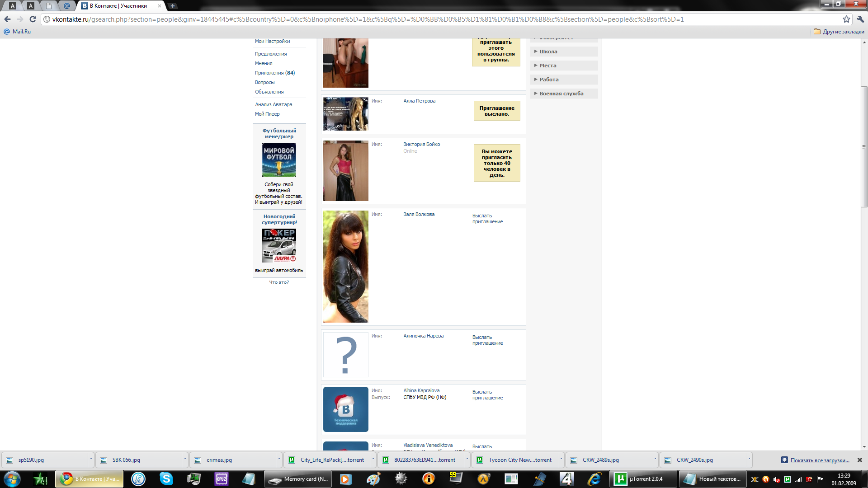Open the Приложения (84) menu item
Screen dimensions: 868x488
click(x=274, y=73)
